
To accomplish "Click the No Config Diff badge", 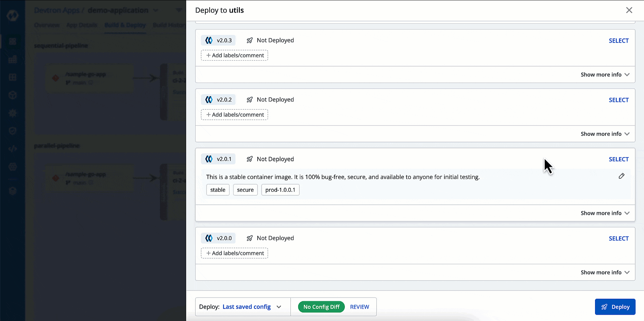I will tap(321, 307).
